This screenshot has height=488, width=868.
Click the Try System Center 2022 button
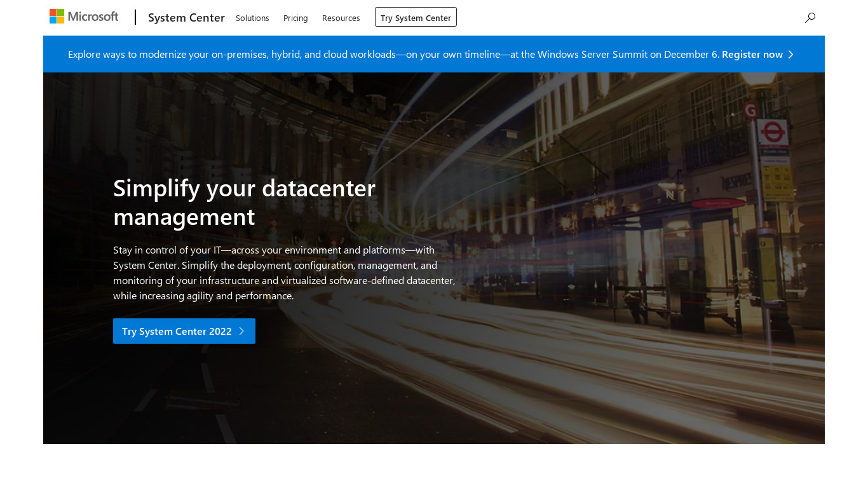[184, 331]
